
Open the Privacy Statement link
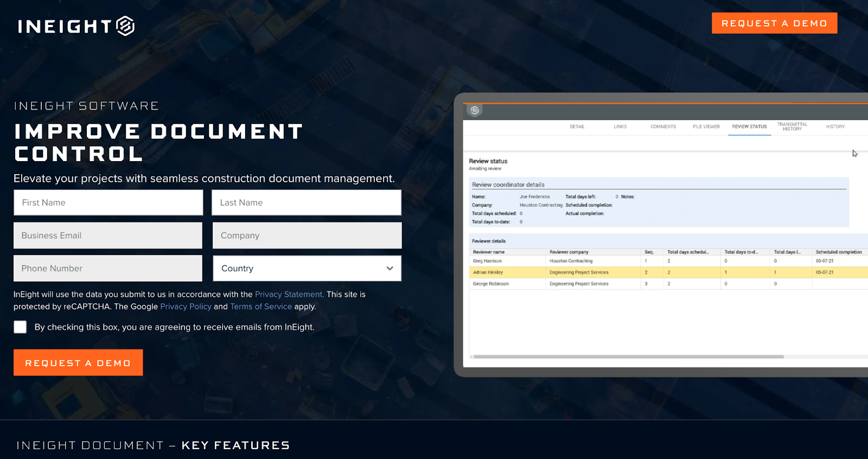coord(289,294)
